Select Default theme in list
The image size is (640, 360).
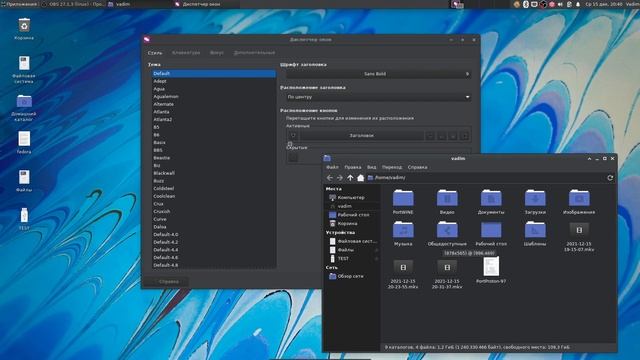coord(214,73)
